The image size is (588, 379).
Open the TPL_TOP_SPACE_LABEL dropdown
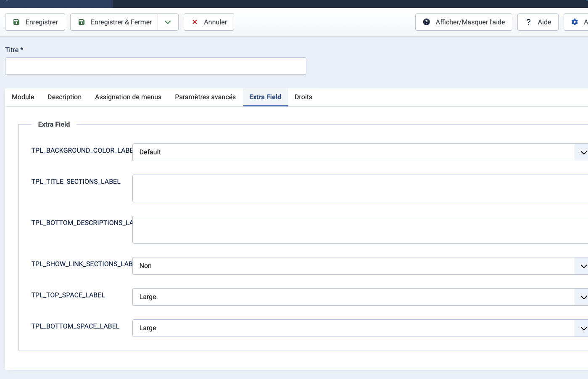[360, 297]
